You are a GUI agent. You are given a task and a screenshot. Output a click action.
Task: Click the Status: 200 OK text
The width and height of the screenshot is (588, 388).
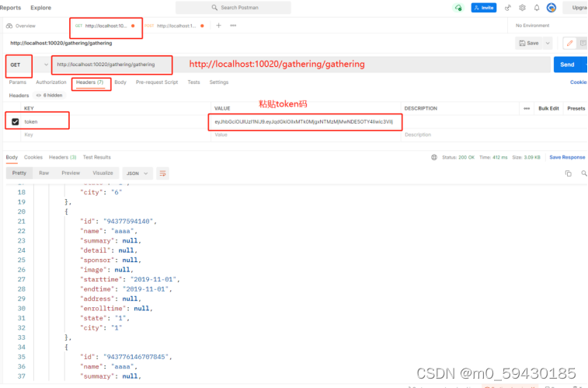458,157
